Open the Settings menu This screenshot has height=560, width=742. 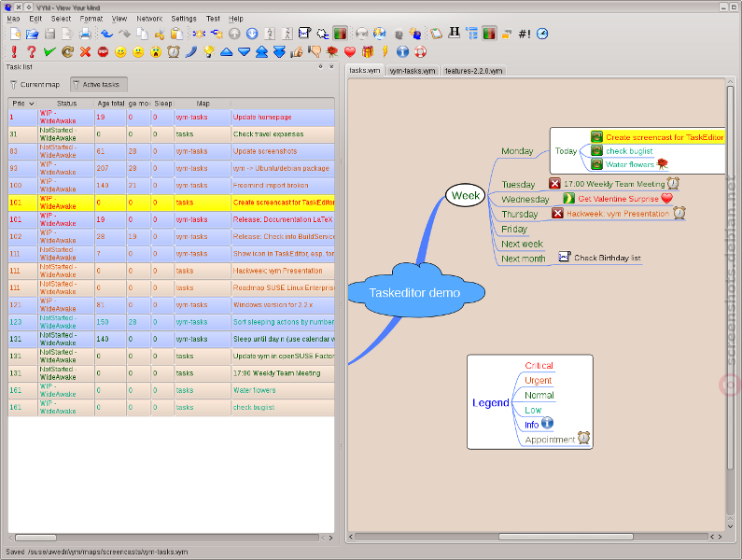[184, 19]
